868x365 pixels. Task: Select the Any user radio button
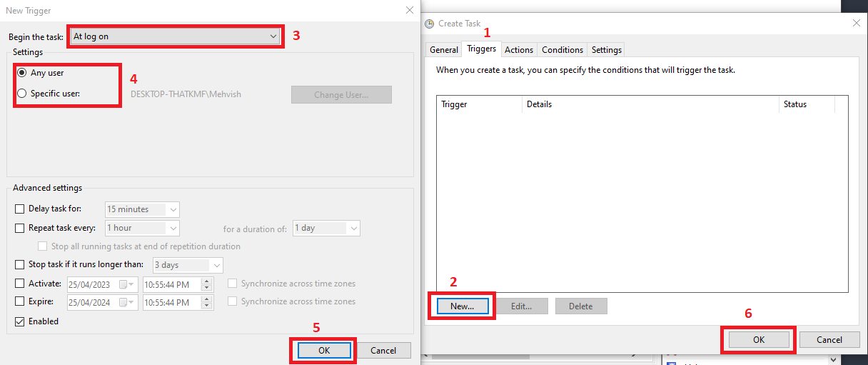pos(22,73)
